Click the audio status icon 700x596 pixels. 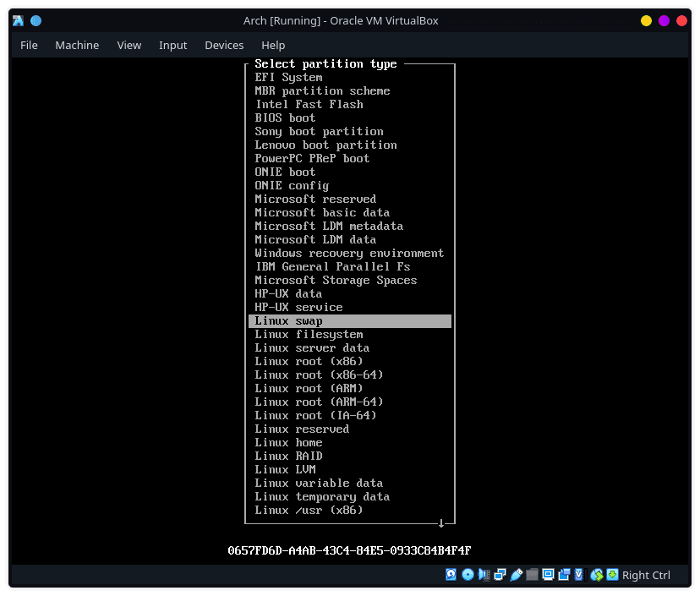[484, 575]
